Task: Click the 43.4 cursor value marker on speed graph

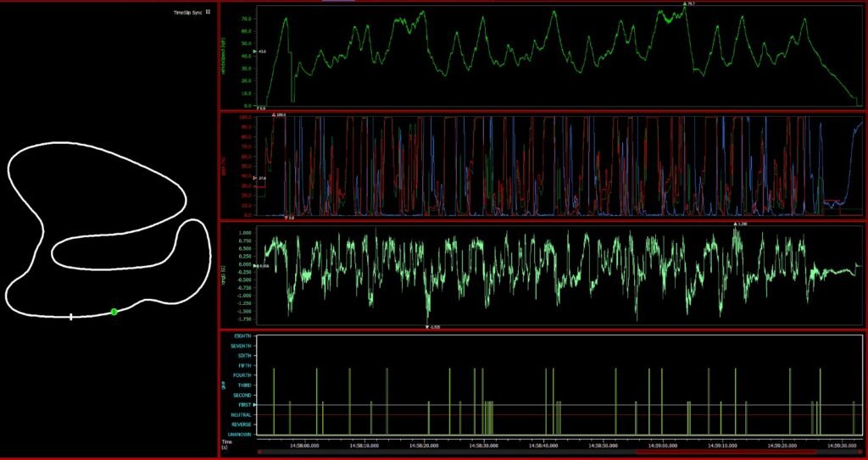Action: (x=255, y=53)
